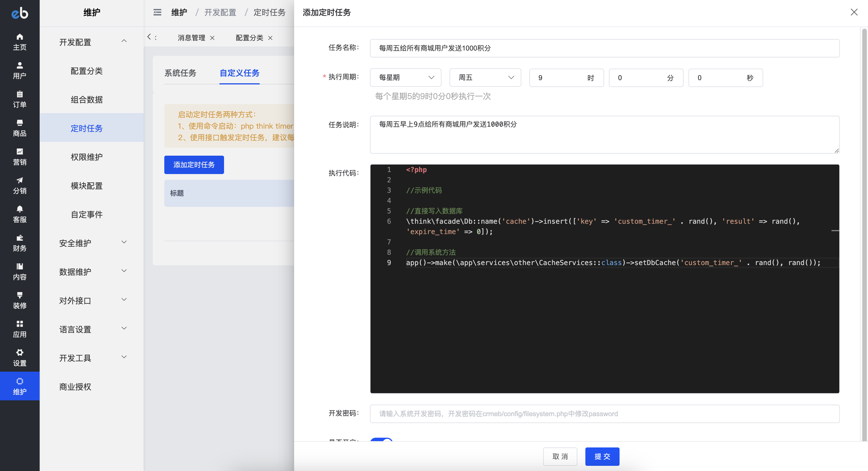Image resolution: width=868 pixels, height=471 pixels.
Task: Click the eb logo icon
Action: tap(20, 13)
